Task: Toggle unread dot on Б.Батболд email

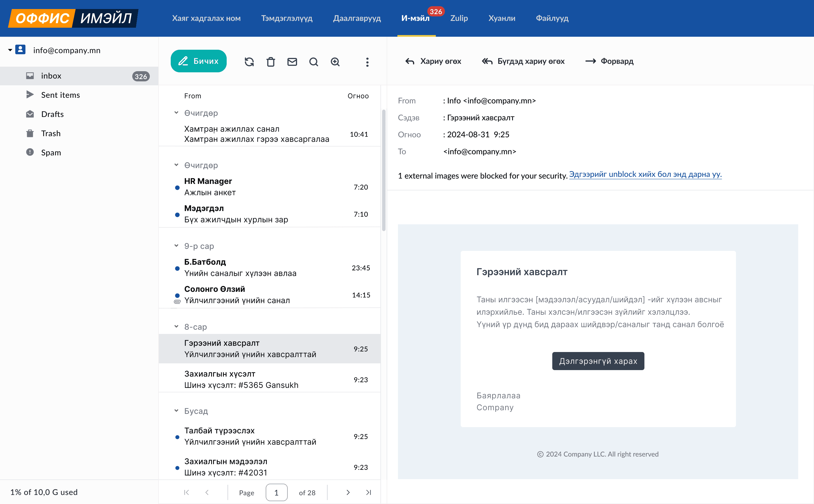Action: pos(177,268)
